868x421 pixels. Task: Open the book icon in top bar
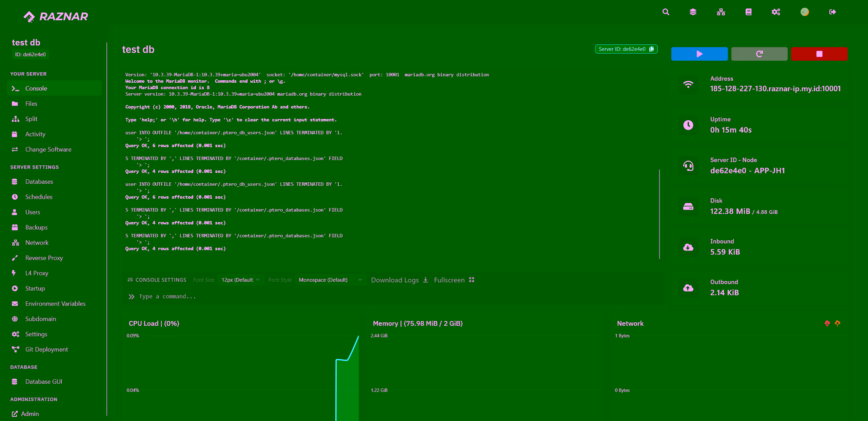click(749, 12)
